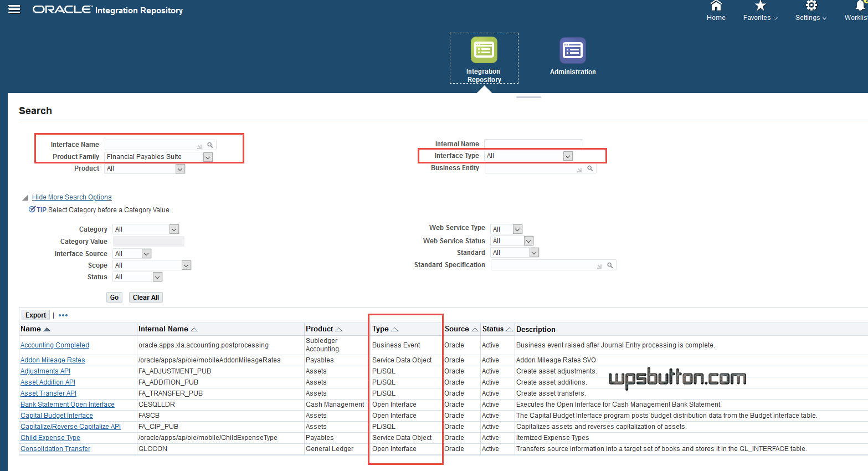
Task: Focus the Standard Specification input field
Action: 547,265
